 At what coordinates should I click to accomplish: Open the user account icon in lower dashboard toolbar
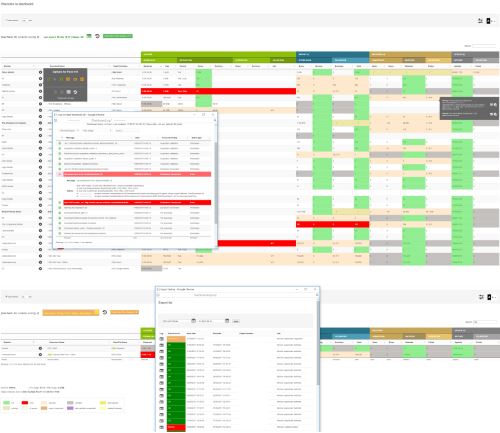coord(489,297)
